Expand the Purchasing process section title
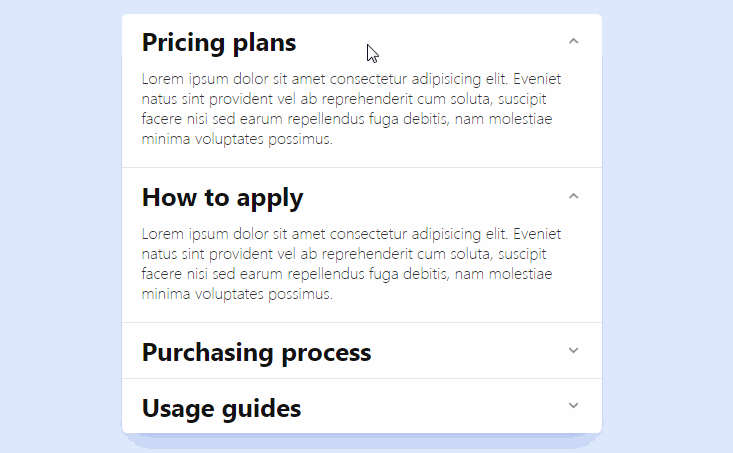 (x=256, y=352)
